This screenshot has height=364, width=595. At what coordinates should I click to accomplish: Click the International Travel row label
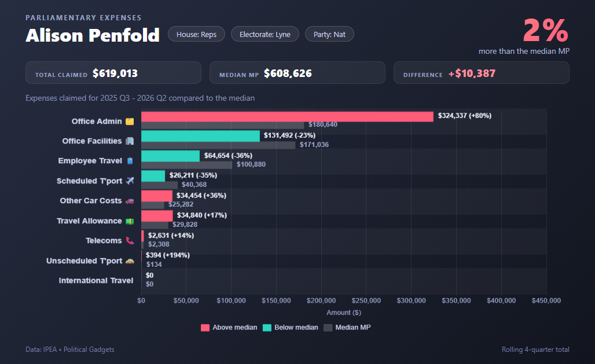coord(96,281)
